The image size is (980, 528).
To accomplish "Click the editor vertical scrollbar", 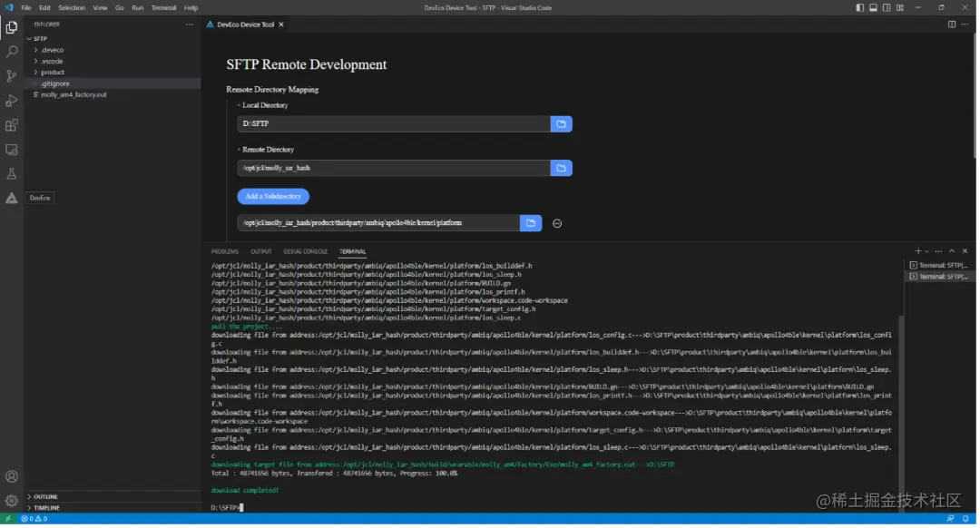I will click(975, 93).
